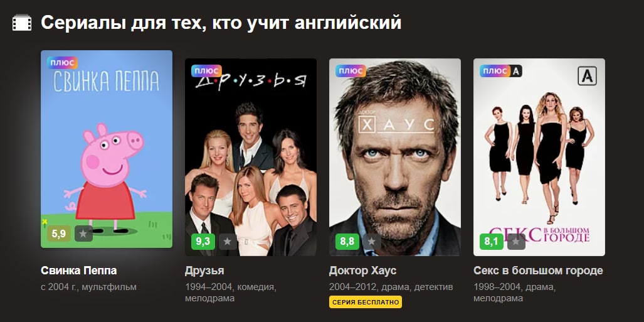This screenshot has height=322, width=644.
Task: Click the film strip icon beside the heading
Action: [x=22, y=23]
